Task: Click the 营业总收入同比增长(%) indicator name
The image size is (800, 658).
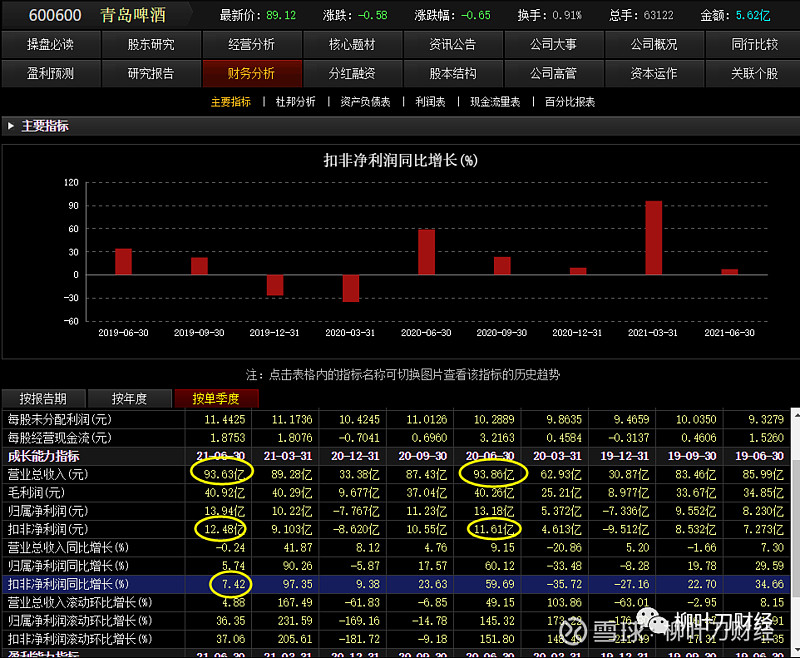Action: coord(68,548)
